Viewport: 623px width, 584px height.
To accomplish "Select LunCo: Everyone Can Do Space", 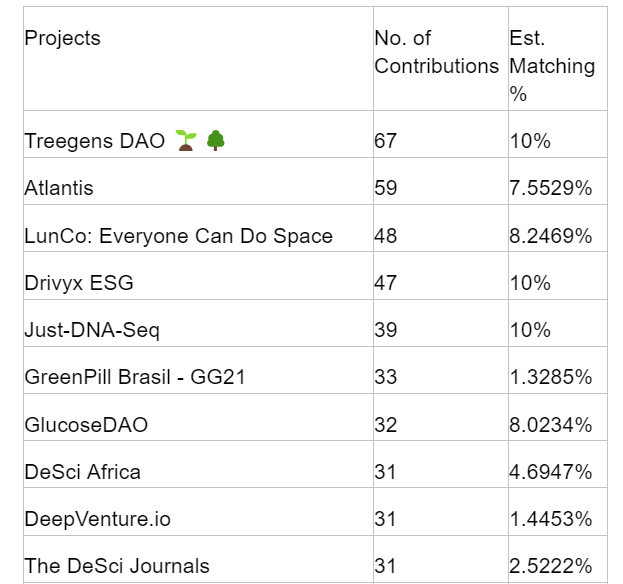I will pos(179,236).
